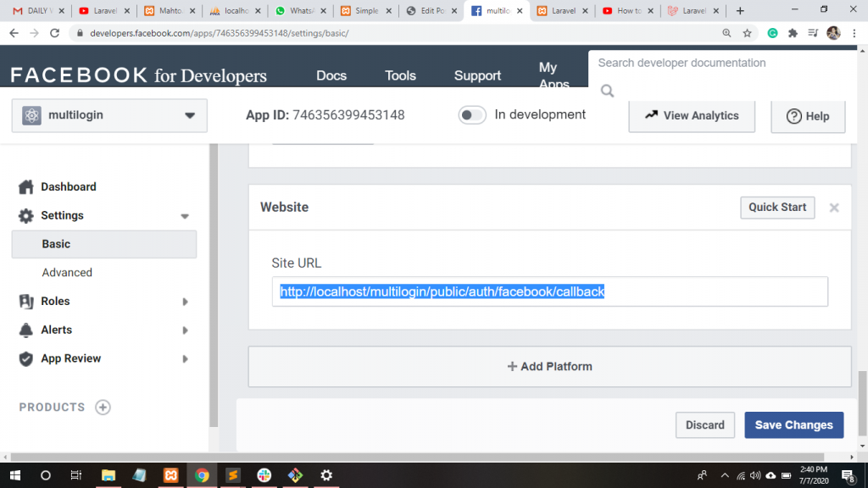Click the Dashboard home icon
Image resolution: width=868 pixels, height=488 pixels.
(26, 187)
